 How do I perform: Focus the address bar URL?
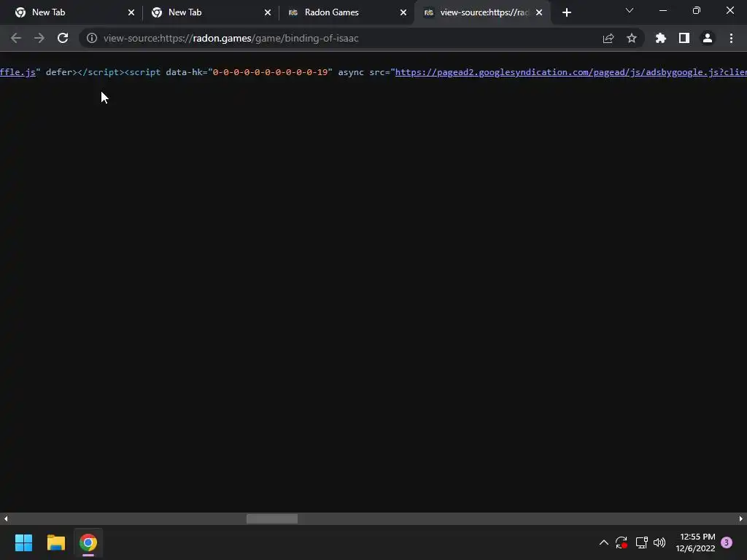pyautogui.click(x=231, y=38)
